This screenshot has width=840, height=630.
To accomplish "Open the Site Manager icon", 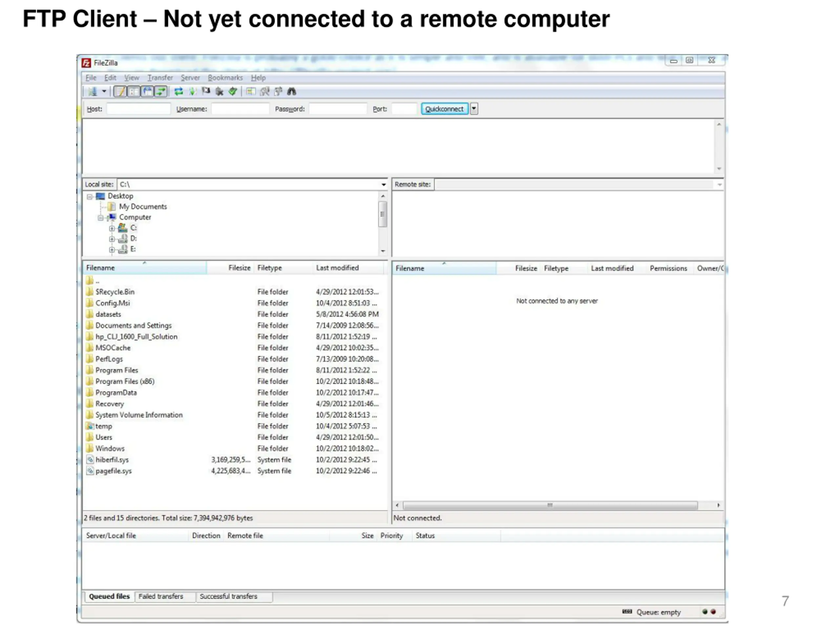I will click(93, 92).
